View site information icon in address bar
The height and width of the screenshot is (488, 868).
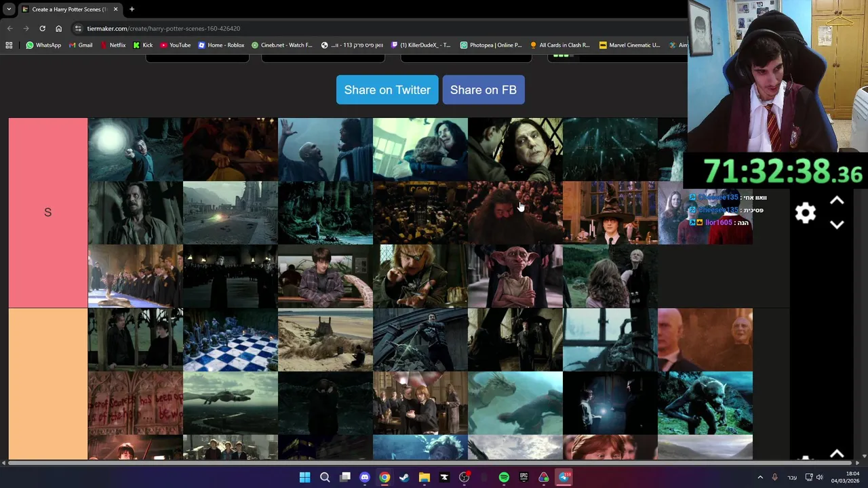click(79, 28)
